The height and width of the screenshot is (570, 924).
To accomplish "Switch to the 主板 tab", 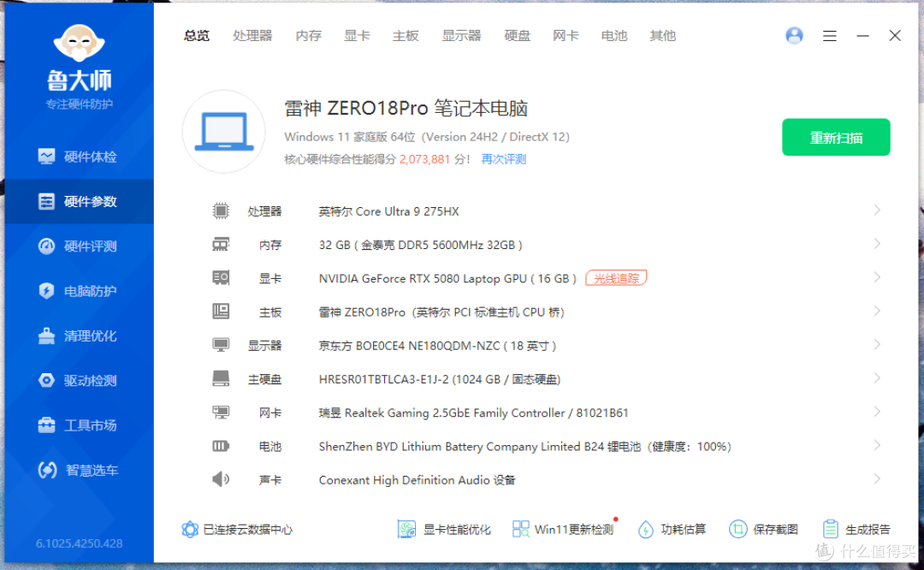I will pos(406,36).
